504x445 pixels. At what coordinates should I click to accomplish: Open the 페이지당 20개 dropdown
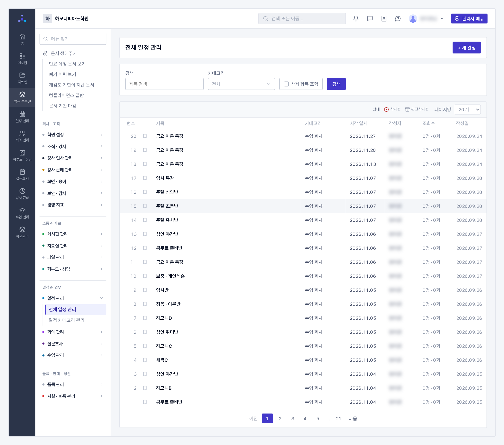point(467,109)
